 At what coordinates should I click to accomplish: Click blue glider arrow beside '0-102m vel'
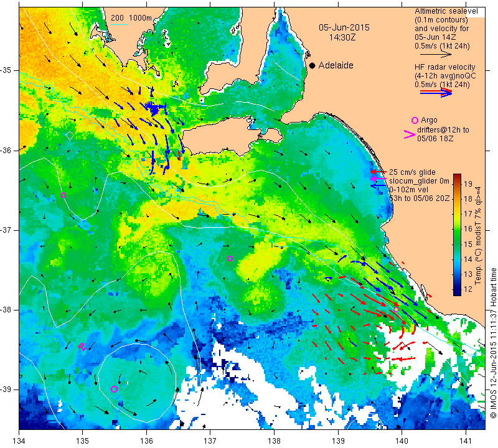click(x=378, y=185)
